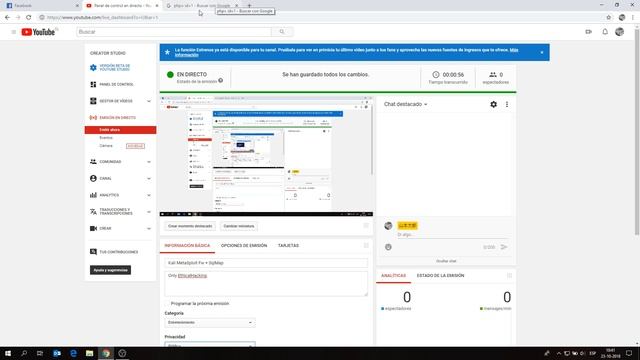This screenshot has height=360, width=640.
Task: Open the create video camera icon
Action: pos(589,32)
